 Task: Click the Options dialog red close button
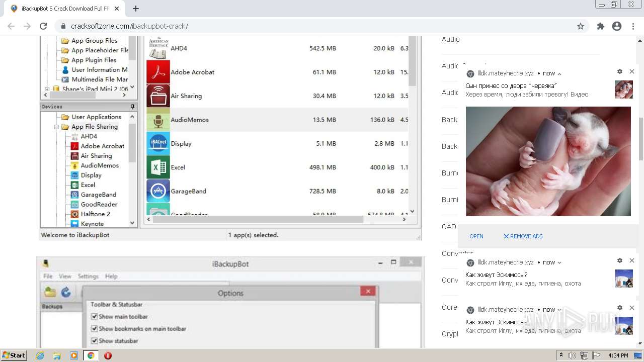pyautogui.click(x=368, y=291)
